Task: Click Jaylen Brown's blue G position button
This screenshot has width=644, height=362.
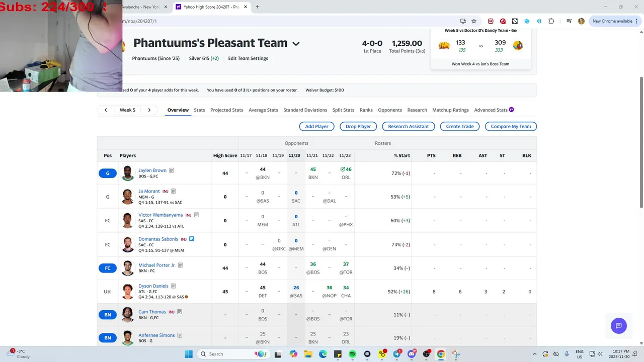Action: point(108,173)
